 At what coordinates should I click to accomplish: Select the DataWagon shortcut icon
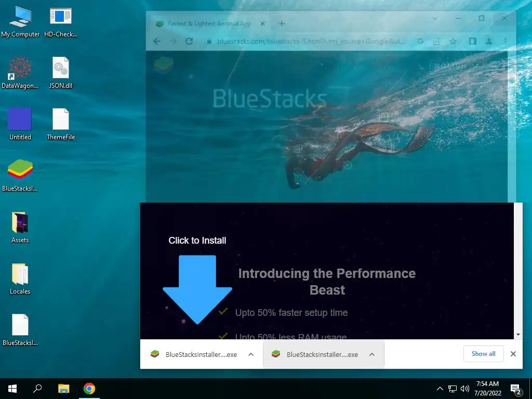point(20,73)
